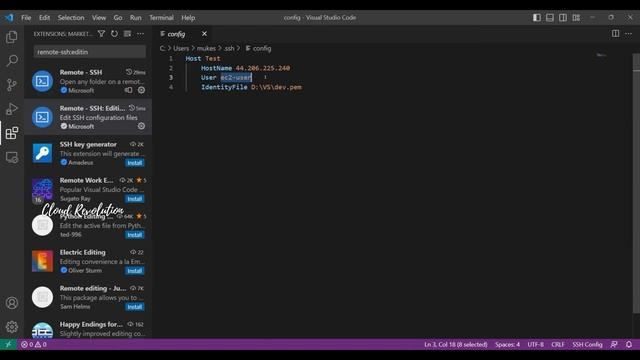This screenshot has height=360, width=640.
Task: Open the Go menu
Action: point(118,18)
